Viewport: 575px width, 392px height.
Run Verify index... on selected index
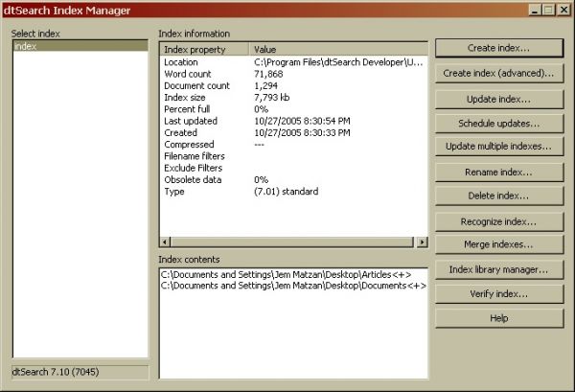click(498, 293)
